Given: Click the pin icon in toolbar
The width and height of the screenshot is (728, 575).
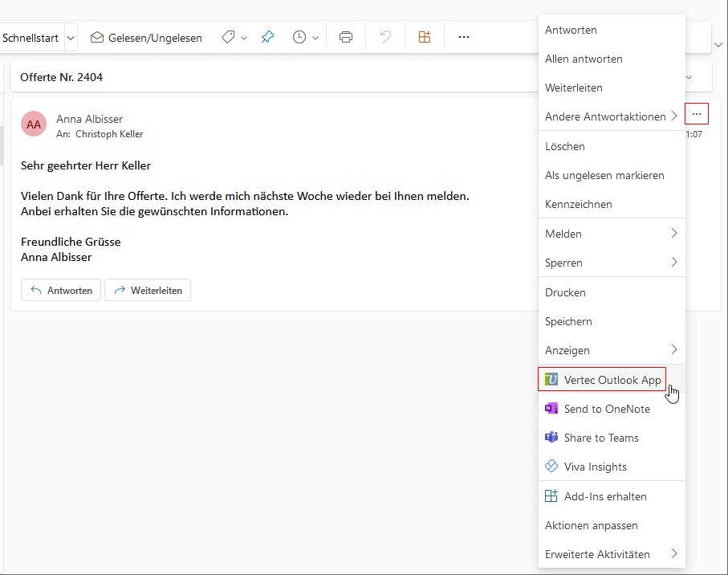Looking at the screenshot, I should [267, 37].
